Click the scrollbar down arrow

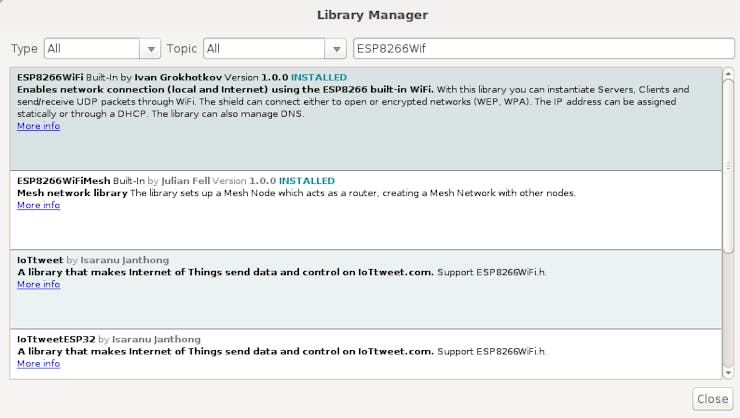[x=728, y=373]
